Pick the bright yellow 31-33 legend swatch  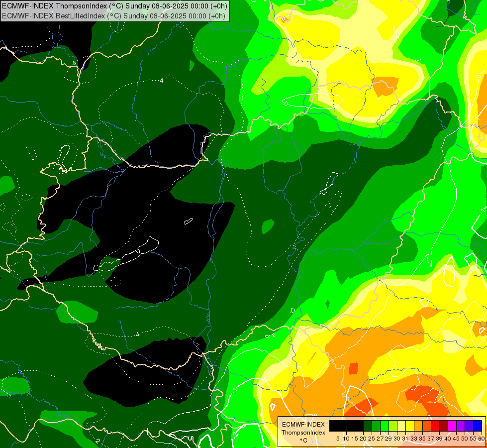[x=410, y=426]
